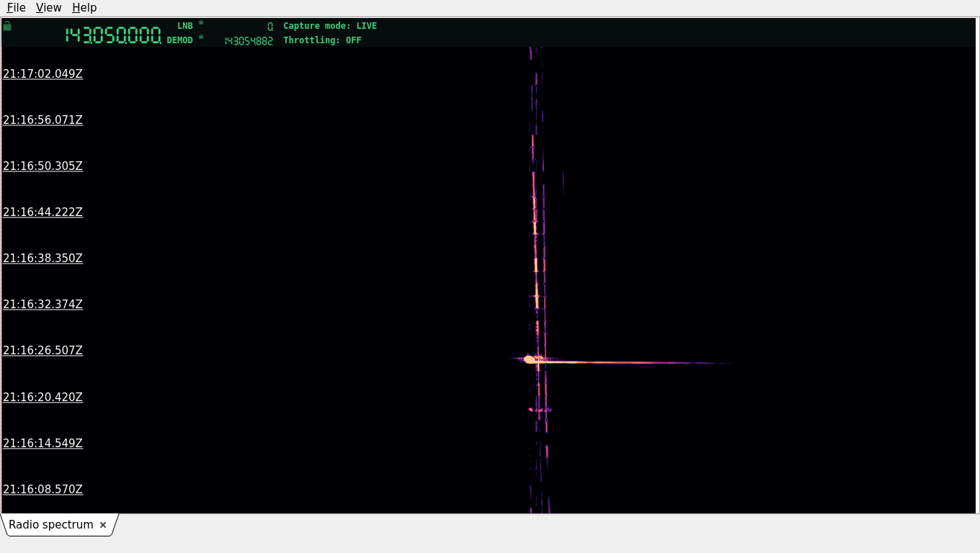Click the 21:16:20.420Z timestamp
Viewport: 980px width, 553px height.
tap(43, 397)
